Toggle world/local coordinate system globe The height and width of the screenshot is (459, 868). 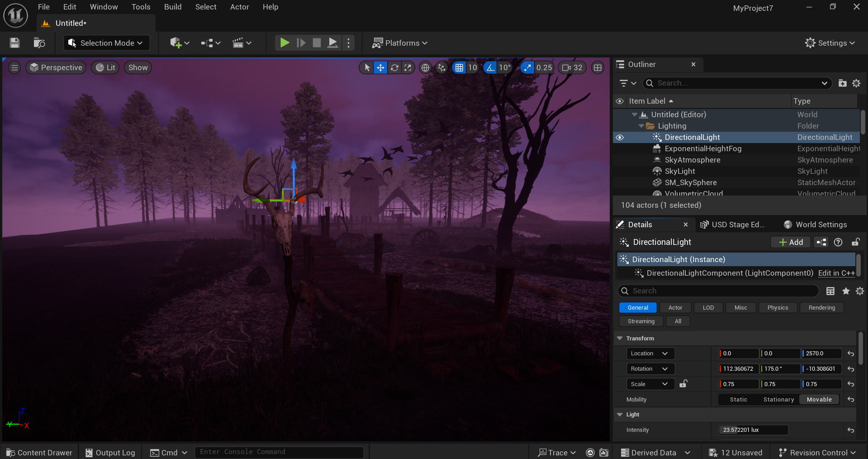(425, 67)
